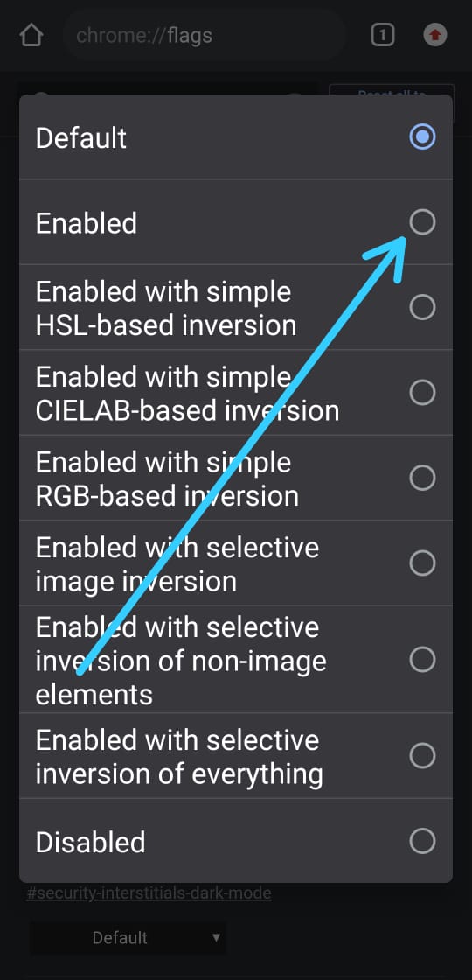The image size is (472, 980).
Task: Click the Disabled menu row text
Action: (91, 842)
